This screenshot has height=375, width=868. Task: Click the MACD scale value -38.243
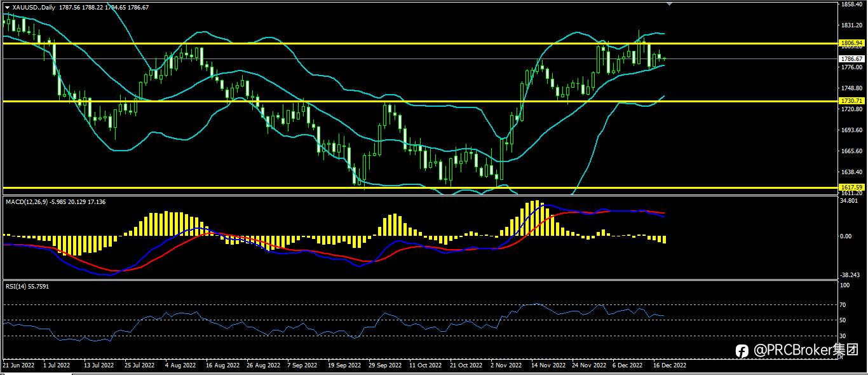tap(850, 275)
